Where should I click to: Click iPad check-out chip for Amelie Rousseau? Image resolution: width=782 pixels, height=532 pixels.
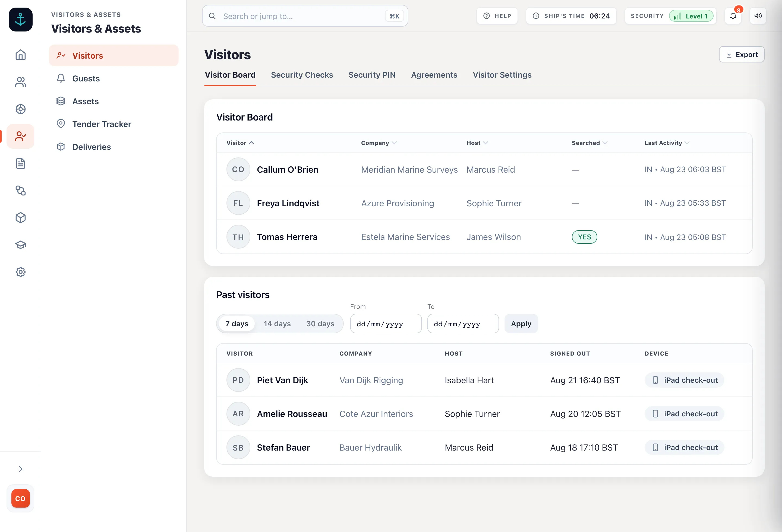[x=685, y=414]
